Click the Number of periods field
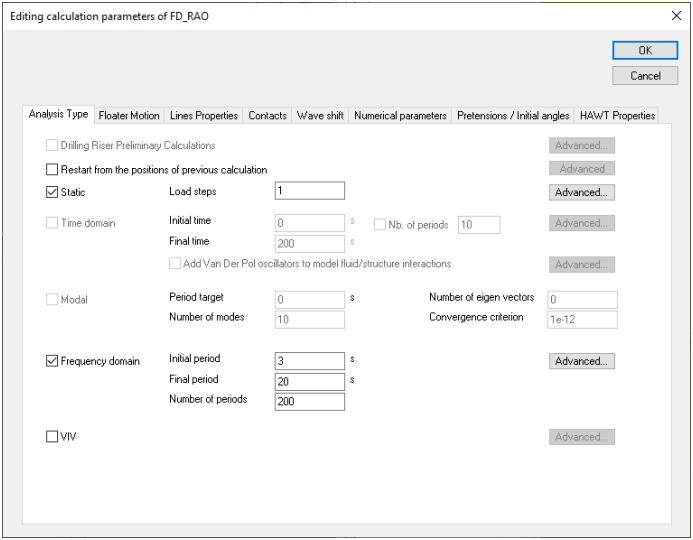 click(x=309, y=401)
